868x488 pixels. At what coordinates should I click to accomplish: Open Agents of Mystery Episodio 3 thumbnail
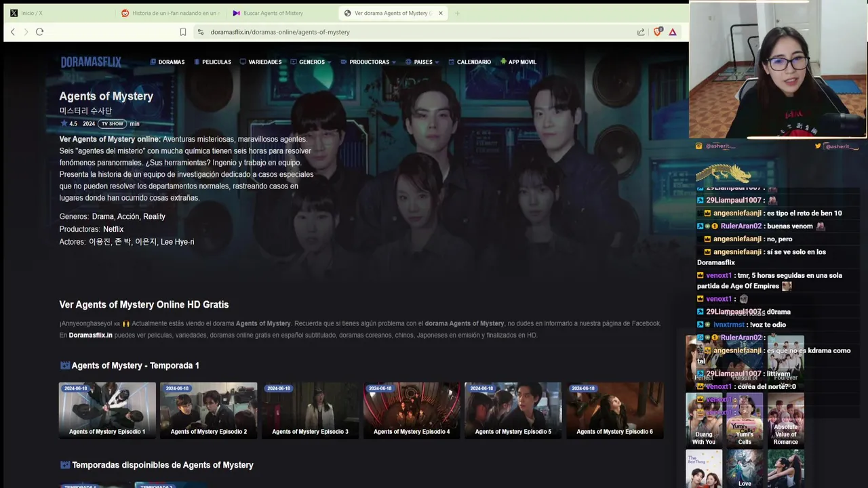(310, 410)
